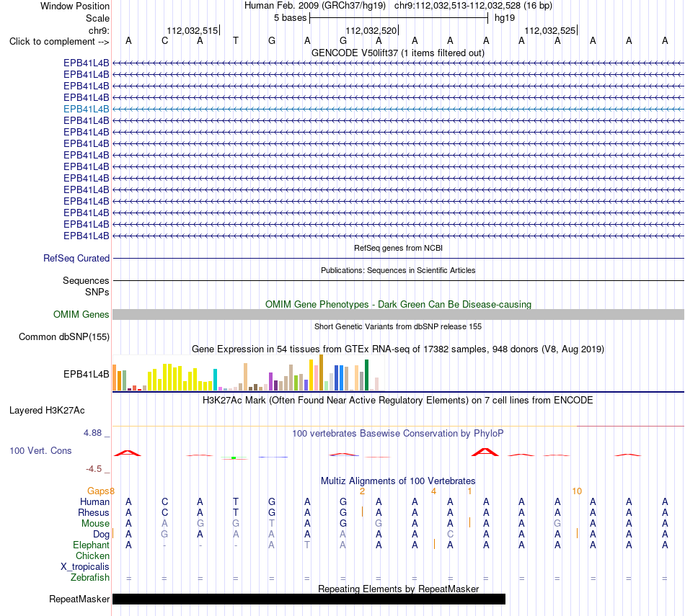Click the T base in the Elephant row
The image size is (685, 616).
click(307, 545)
